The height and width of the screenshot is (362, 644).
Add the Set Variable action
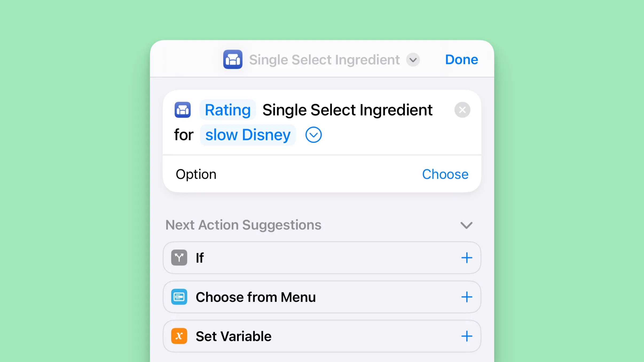point(466,336)
